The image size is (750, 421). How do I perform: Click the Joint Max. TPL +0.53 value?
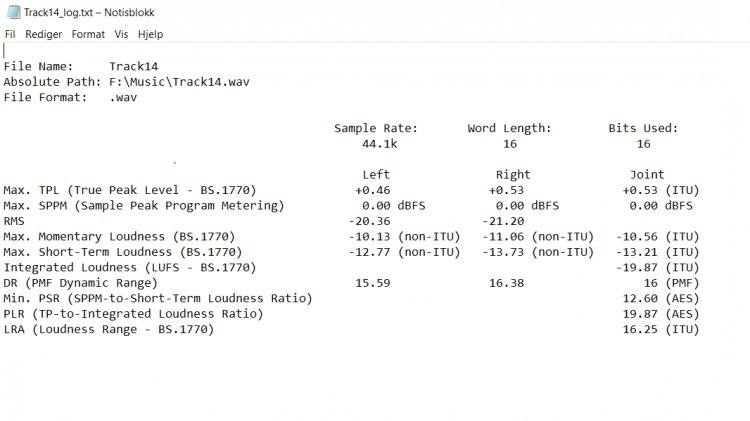point(640,190)
